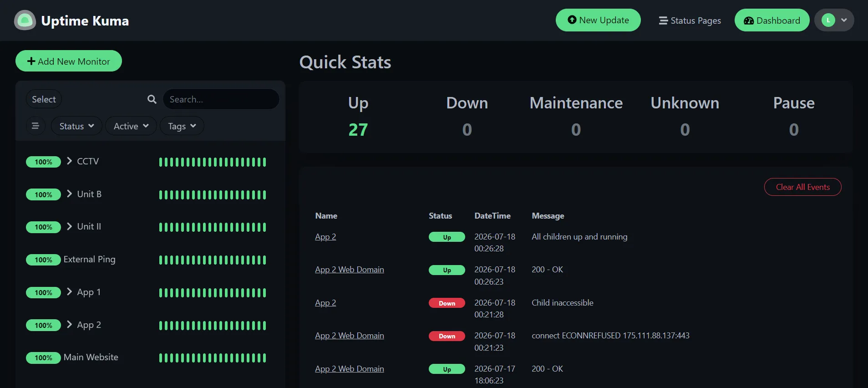Open the monitor list filter menu icon
The width and height of the screenshot is (868, 388).
[x=35, y=126]
